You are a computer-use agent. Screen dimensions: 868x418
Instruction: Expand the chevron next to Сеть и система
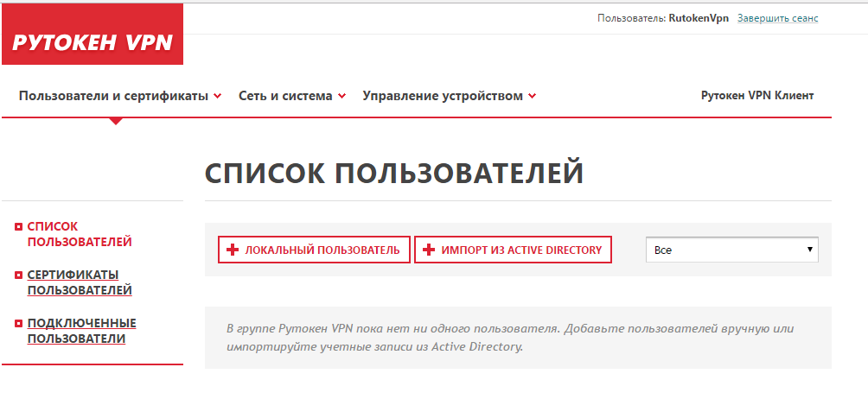[x=341, y=97]
